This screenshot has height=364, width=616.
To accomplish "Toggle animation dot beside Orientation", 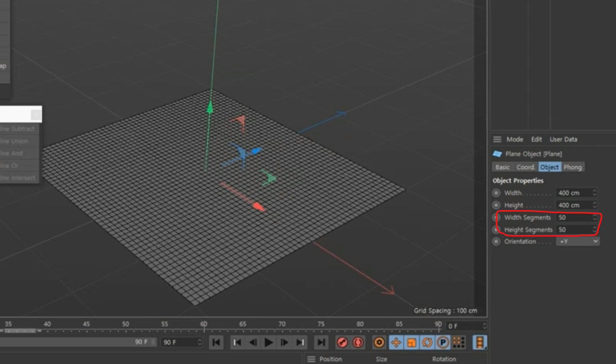I will click(x=496, y=241).
